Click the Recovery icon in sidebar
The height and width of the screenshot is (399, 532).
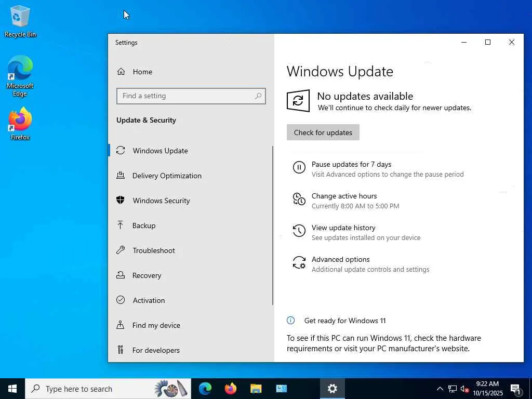coord(121,275)
